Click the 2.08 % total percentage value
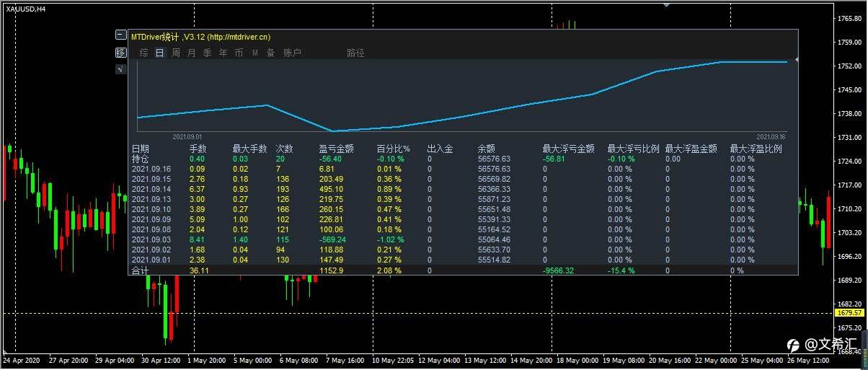 point(391,270)
